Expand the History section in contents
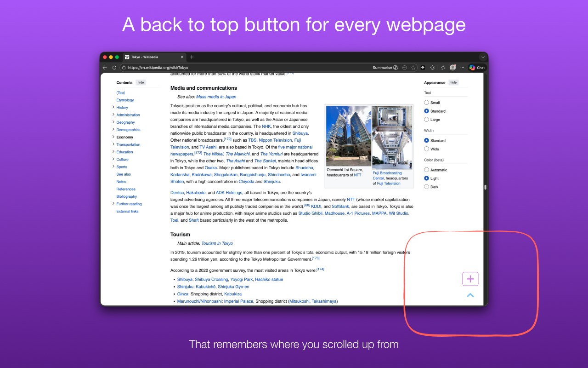The width and height of the screenshot is (588, 368). pos(113,107)
